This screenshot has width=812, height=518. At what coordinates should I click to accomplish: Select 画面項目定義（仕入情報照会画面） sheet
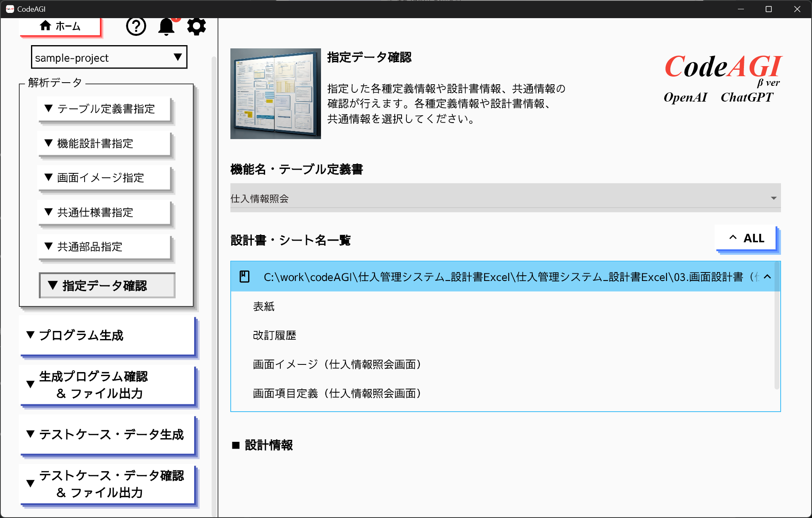click(x=337, y=393)
